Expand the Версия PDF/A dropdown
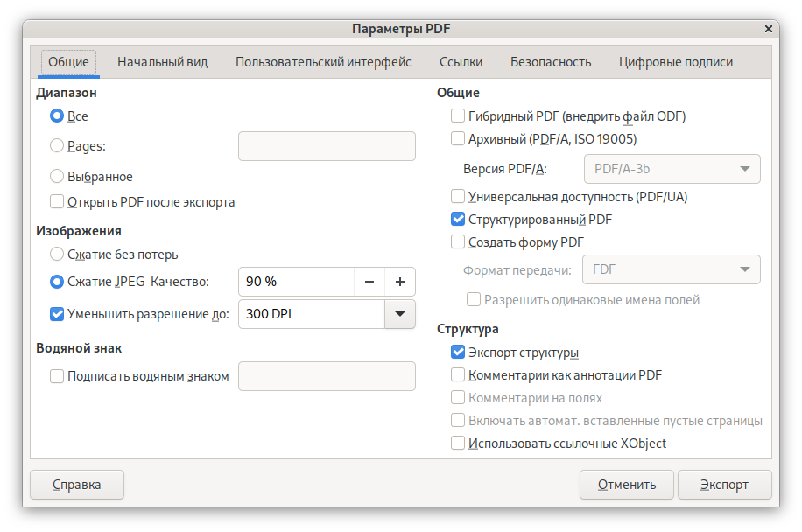Image resolution: width=802 pixels, height=532 pixels. tap(672, 169)
